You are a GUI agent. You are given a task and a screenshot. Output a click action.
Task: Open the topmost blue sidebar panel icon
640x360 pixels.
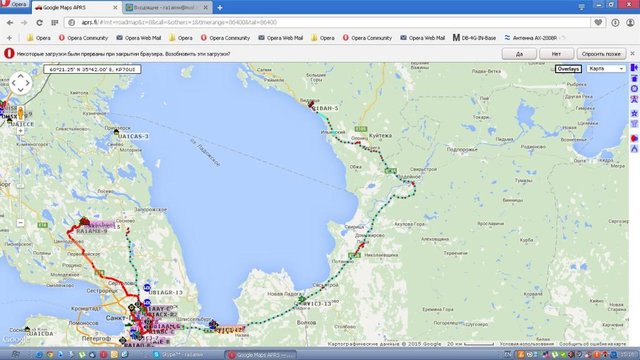634,67
